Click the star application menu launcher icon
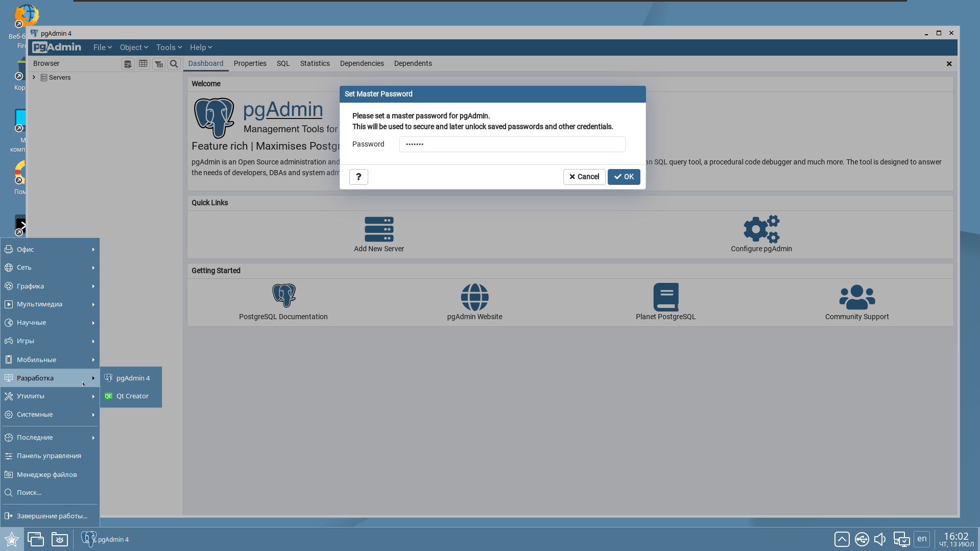980x551 pixels. pos(12,539)
